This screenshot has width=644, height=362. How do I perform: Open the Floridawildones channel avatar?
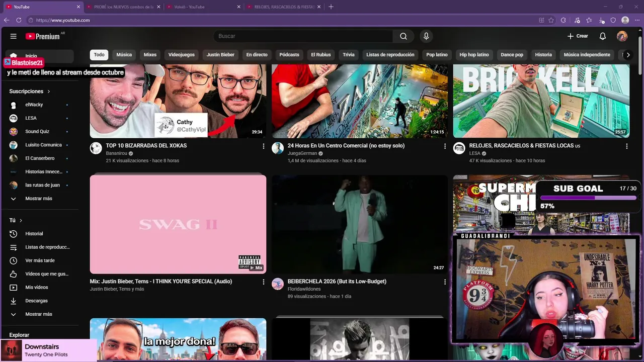coord(278,284)
